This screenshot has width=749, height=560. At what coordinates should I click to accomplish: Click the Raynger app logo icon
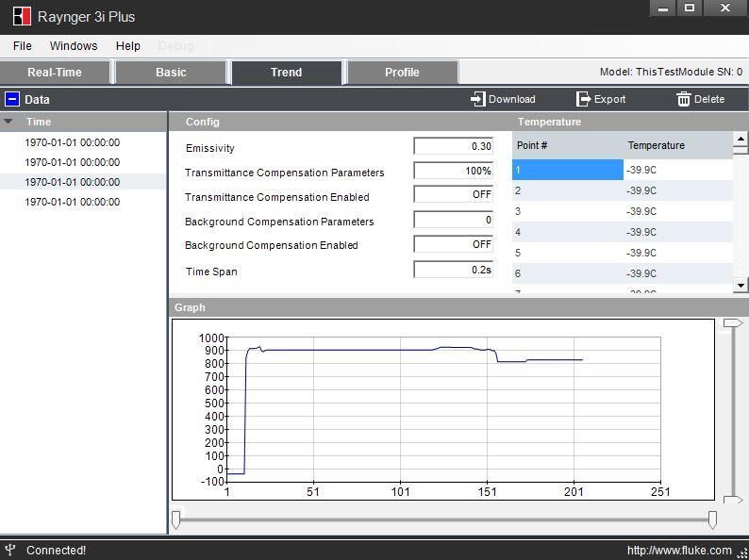click(x=22, y=16)
